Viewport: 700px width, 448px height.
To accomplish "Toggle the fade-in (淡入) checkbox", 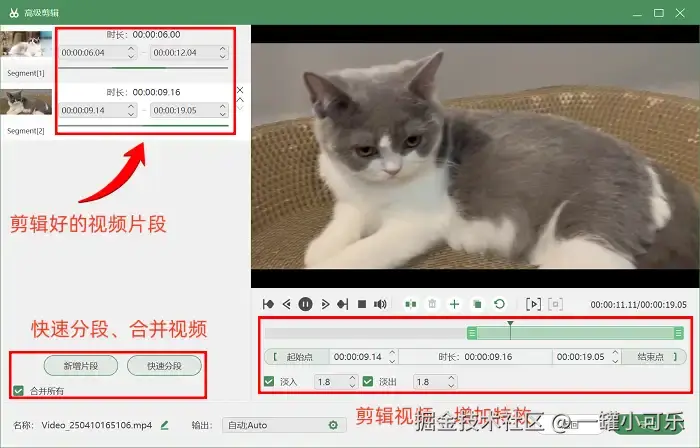I will tap(269, 382).
